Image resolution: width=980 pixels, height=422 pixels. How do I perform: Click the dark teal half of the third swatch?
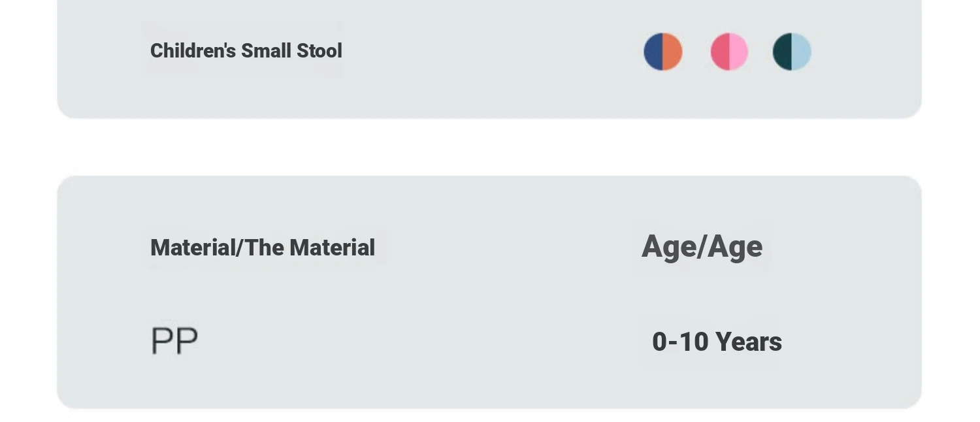[x=782, y=52]
